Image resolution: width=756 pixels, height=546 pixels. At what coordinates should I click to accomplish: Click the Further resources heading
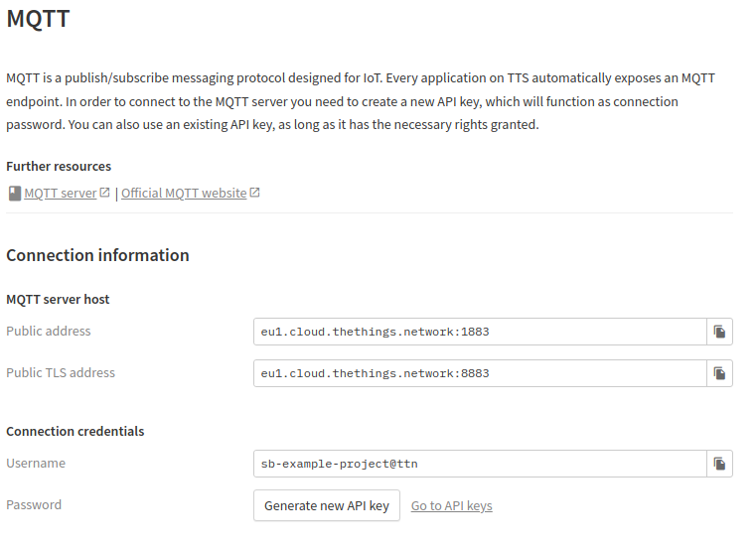[59, 167]
